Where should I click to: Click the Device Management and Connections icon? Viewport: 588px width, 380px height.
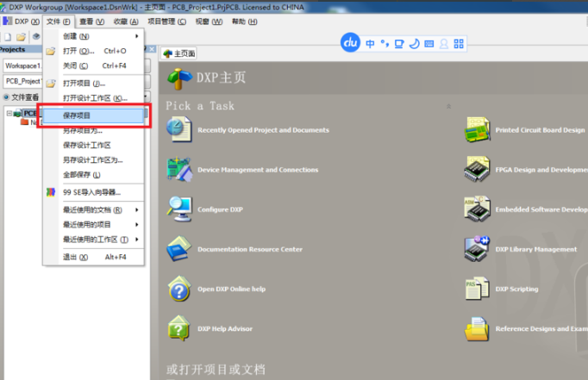[x=179, y=170]
